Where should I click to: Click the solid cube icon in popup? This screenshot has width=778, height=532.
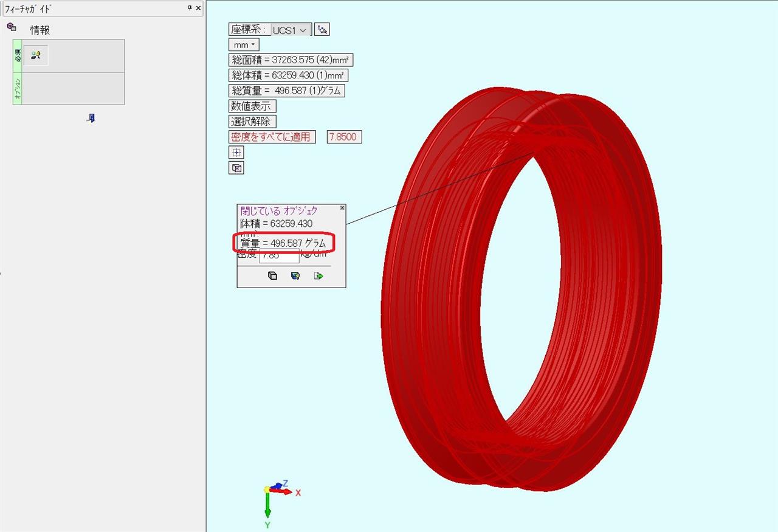pyautogui.click(x=272, y=276)
